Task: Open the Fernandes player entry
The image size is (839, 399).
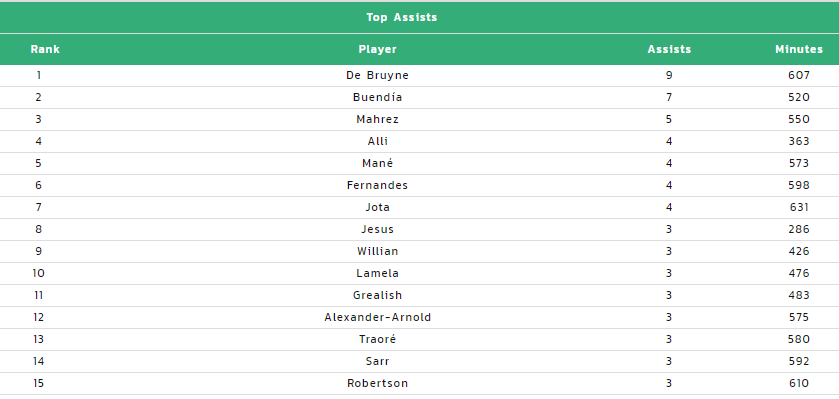Action: coord(377,185)
